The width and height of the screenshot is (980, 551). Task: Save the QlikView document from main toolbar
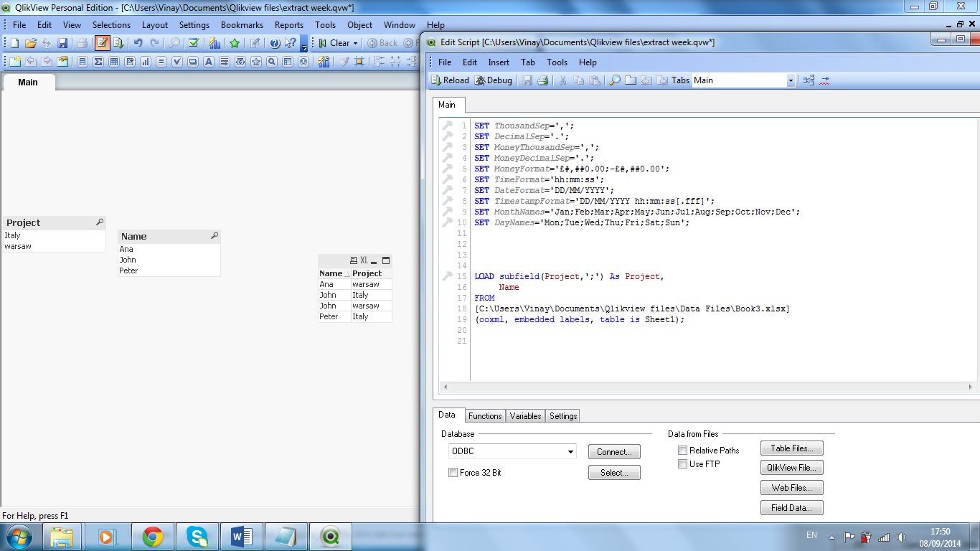pos(62,43)
